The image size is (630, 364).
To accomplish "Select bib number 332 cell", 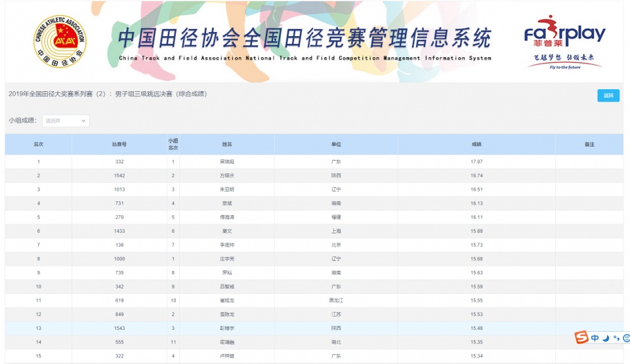I will [x=119, y=161].
